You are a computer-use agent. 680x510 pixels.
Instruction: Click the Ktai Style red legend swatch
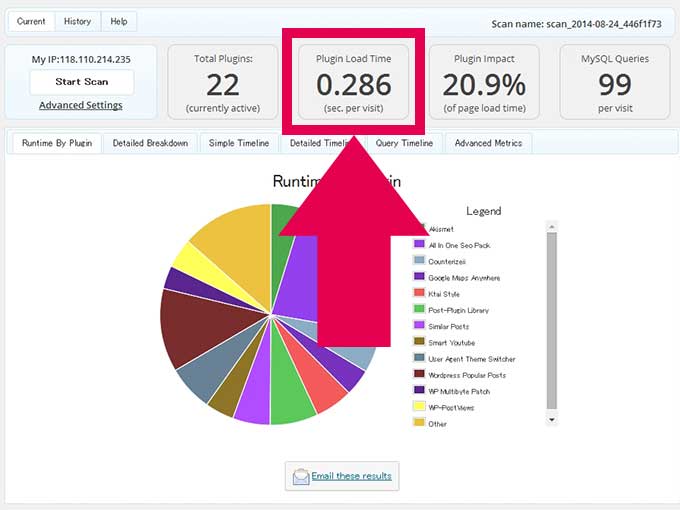(420, 293)
